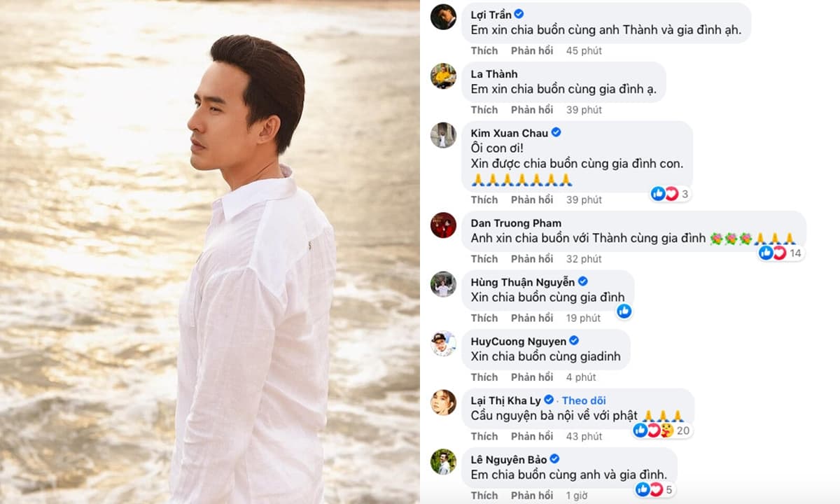This screenshot has height=504, width=840.
Task: Like Lê Nguyên Bảo's comment with Thích
Action: [484, 496]
